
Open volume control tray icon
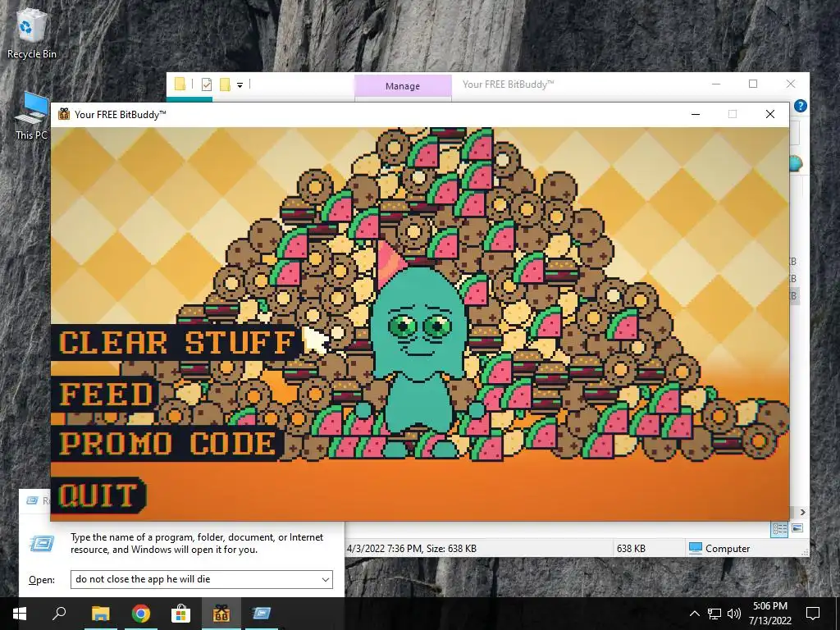734,614
